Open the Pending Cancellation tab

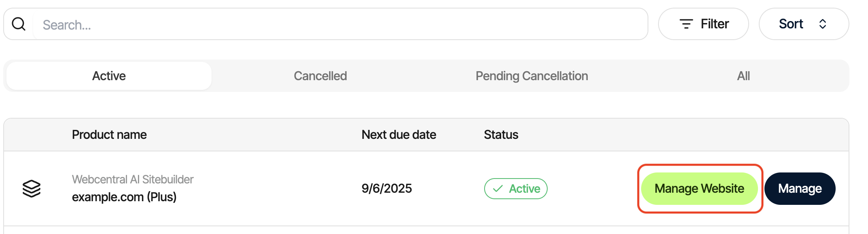point(531,76)
